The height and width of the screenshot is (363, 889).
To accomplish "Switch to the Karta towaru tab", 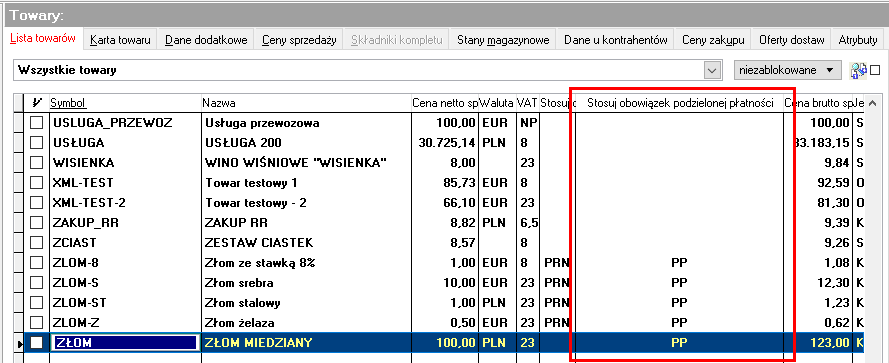I will pyautogui.click(x=120, y=40).
